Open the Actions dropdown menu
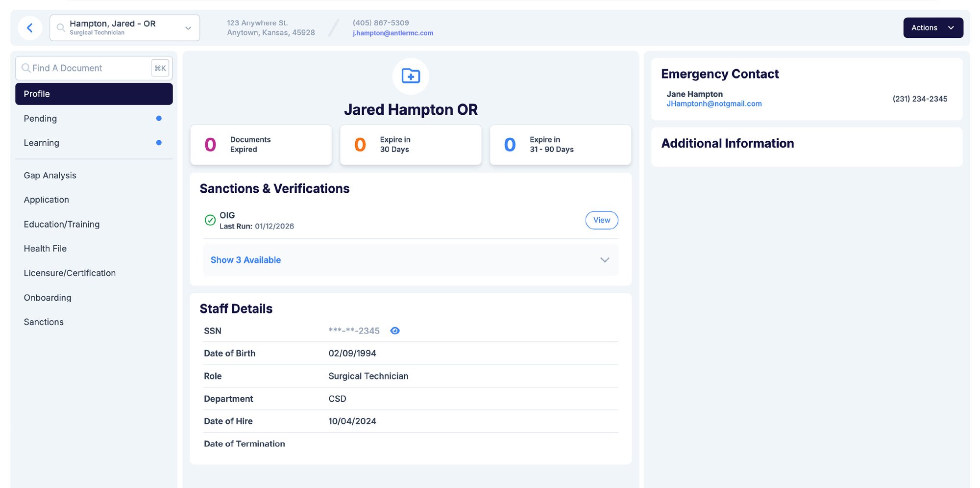Screen dimensions: 980x488 933,28
